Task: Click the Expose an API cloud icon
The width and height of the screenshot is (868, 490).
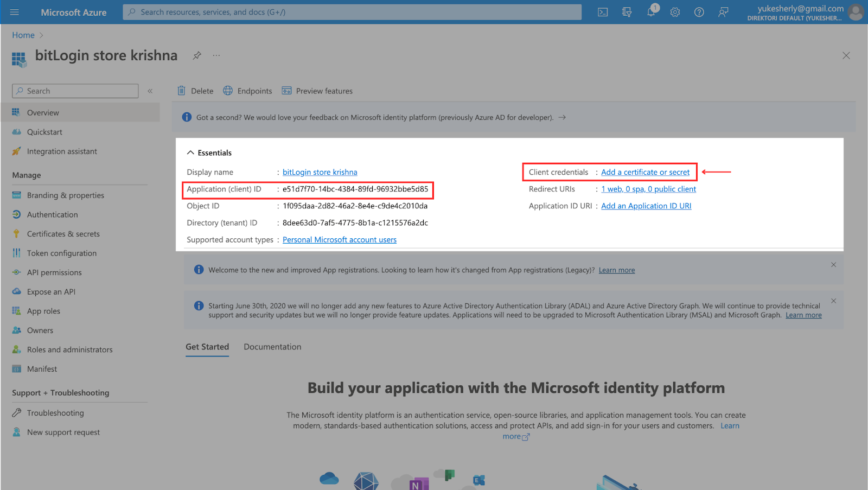Action: tap(17, 292)
